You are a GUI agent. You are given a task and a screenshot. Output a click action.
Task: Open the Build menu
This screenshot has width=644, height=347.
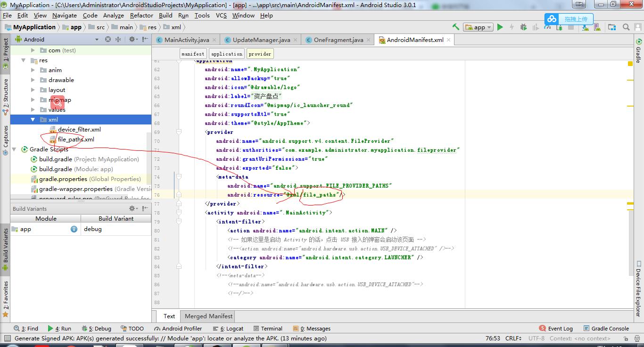(x=165, y=15)
